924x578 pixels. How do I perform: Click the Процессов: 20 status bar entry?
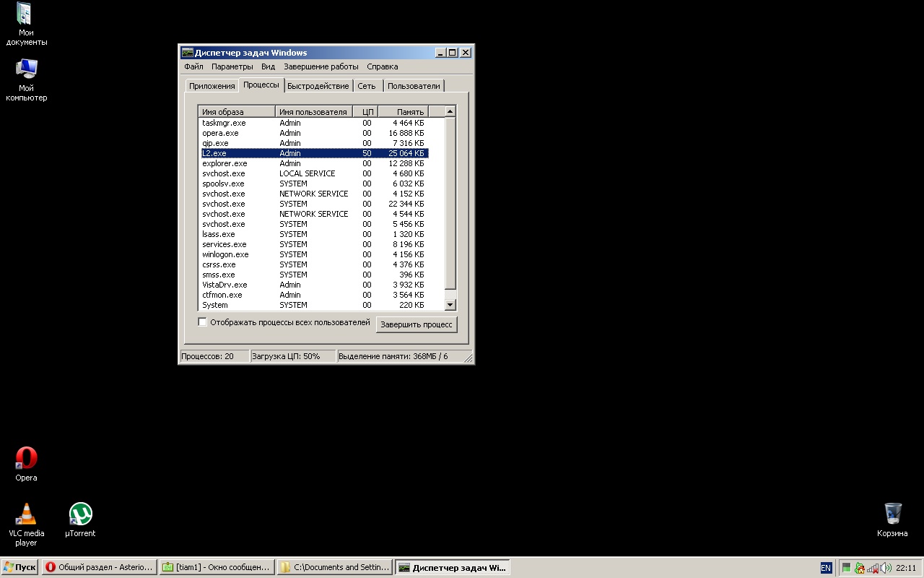pos(214,356)
